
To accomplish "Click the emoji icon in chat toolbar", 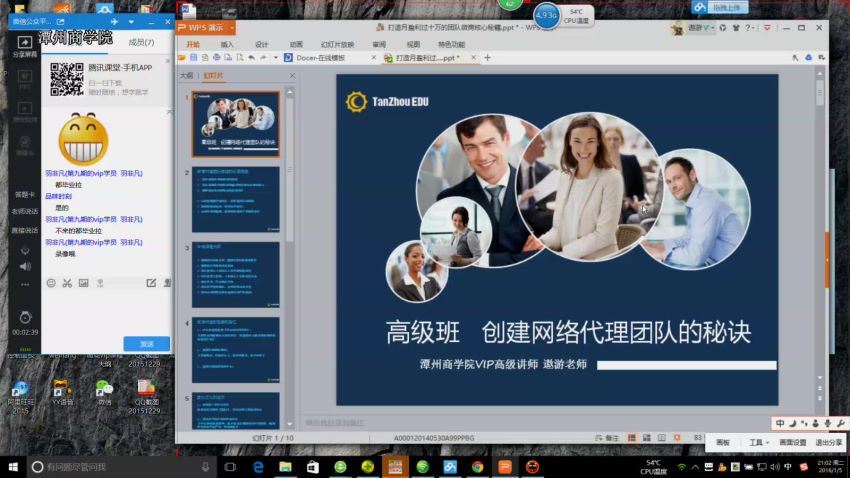I will click(51, 283).
